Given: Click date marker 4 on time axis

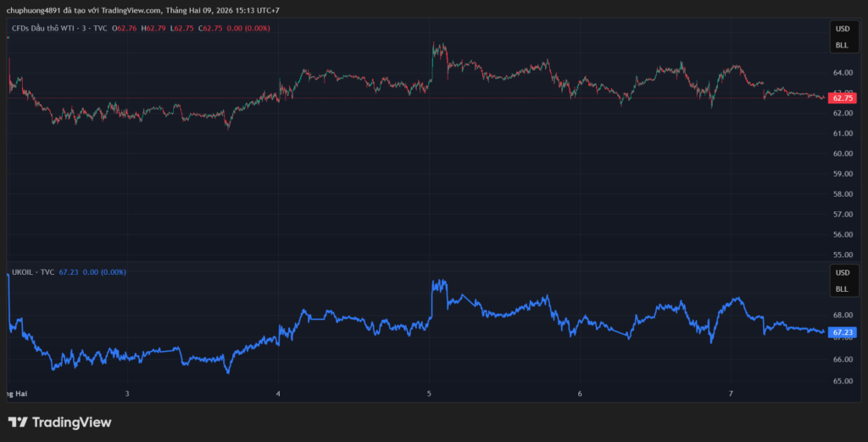Looking at the screenshot, I should pyautogui.click(x=278, y=394).
